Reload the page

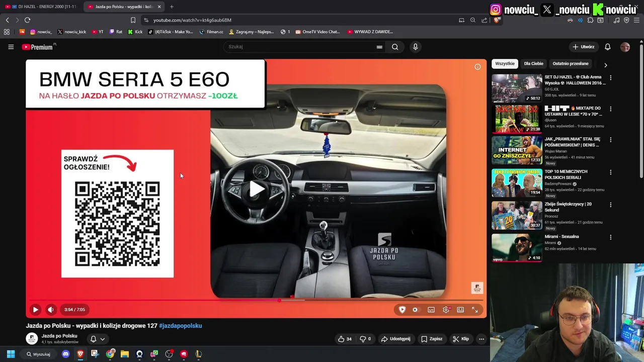coord(27,20)
